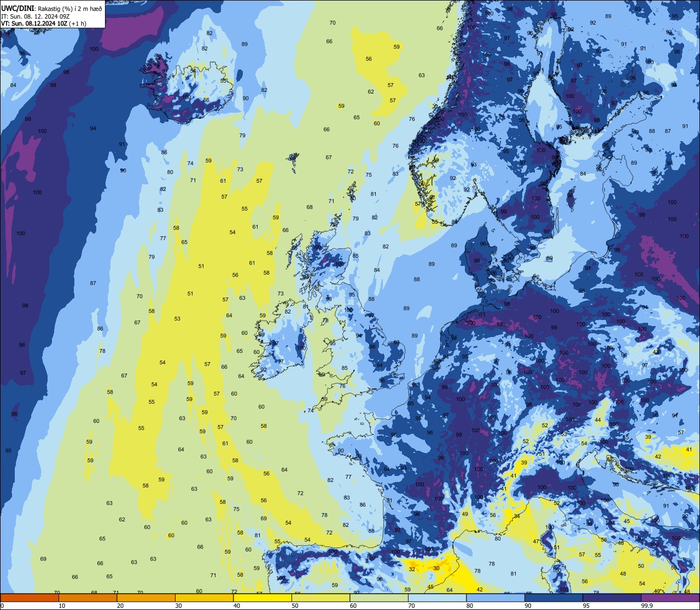The image size is (700, 610).
Task: Click the dark blue 90–95 legend swatch
Action: [553, 598]
